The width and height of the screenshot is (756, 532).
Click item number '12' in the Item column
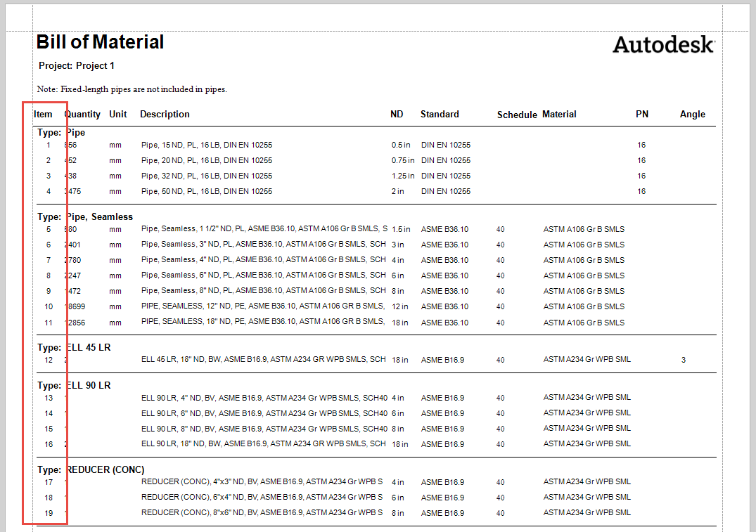49,360
